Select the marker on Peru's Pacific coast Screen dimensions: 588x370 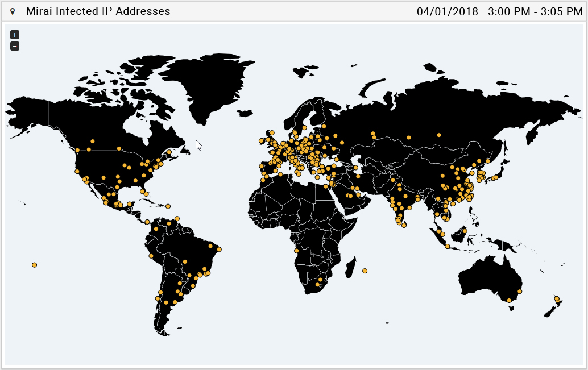(151, 256)
